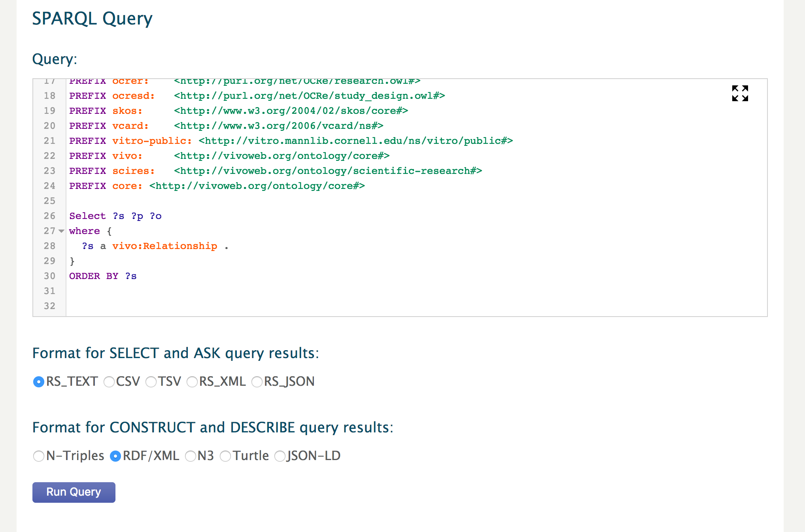Pick Turtle as the DESCRIBE format
This screenshot has width=805, height=532.
tap(225, 456)
